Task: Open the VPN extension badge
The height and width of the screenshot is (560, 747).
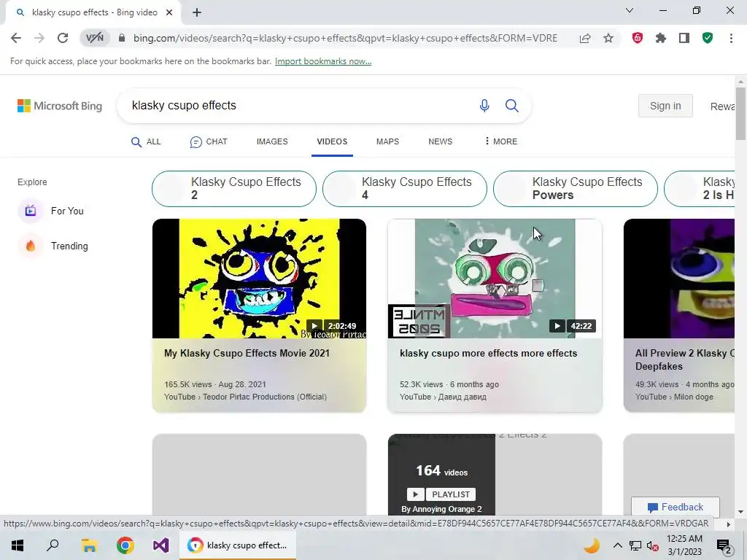Action: click(94, 38)
